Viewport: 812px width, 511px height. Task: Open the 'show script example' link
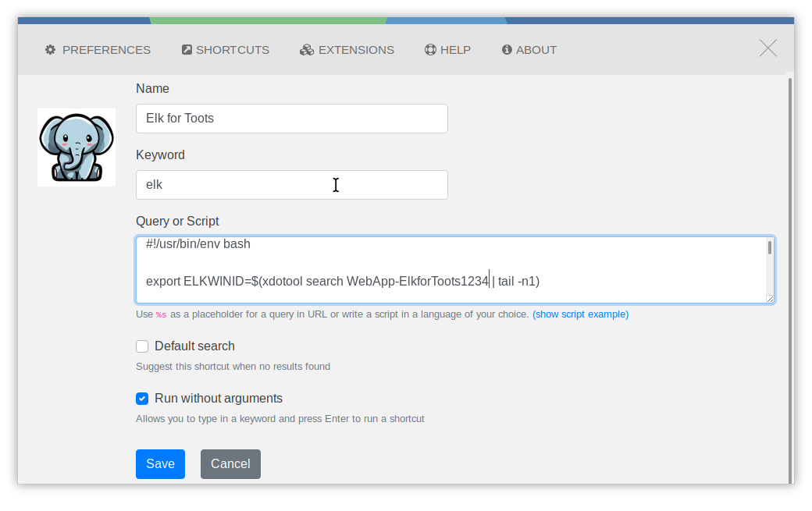click(x=581, y=314)
